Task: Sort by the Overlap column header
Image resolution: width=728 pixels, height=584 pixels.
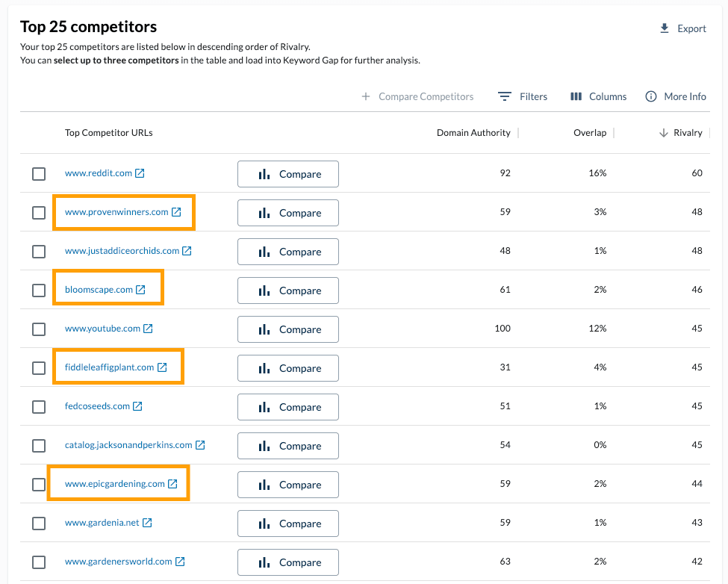Action: [x=590, y=132]
